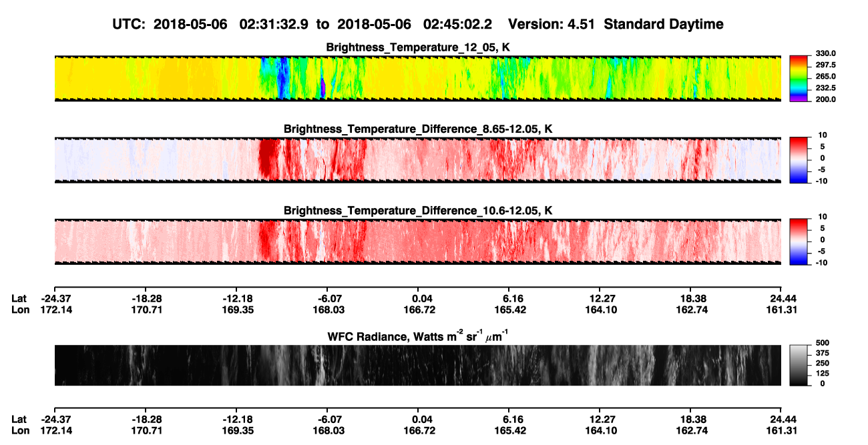Click the 125 label on grayscale colorbar
Screen dimensions: 868x445
click(823, 374)
